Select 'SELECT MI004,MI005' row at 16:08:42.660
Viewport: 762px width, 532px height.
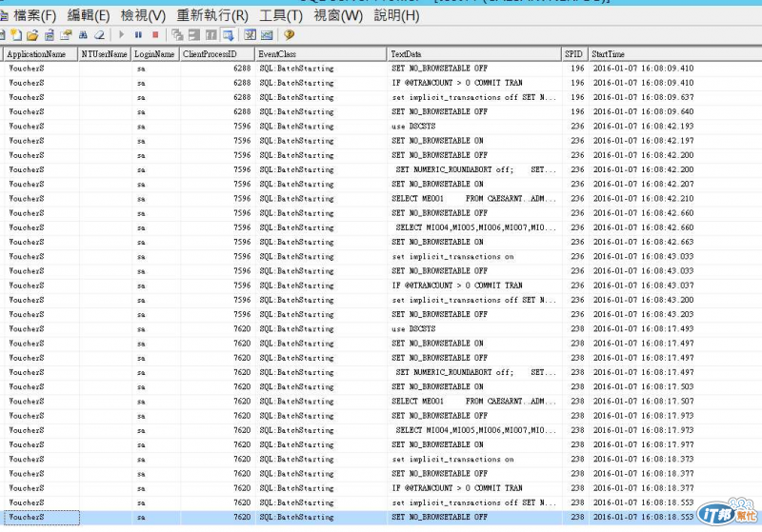[381, 227]
